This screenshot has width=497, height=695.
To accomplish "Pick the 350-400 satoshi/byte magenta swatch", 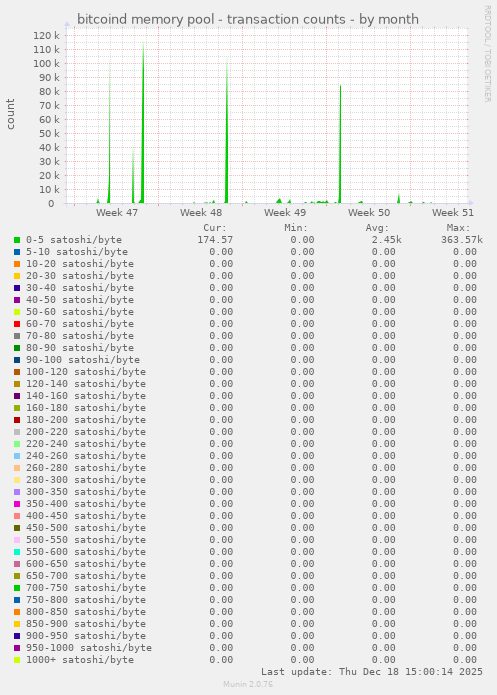I will 17,504.
